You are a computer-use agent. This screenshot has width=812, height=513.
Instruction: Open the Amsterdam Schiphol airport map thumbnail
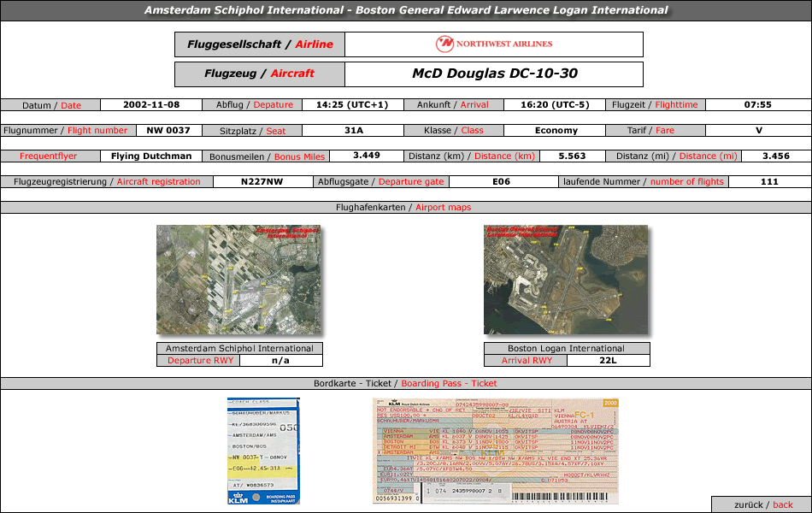click(x=238, y=280)
